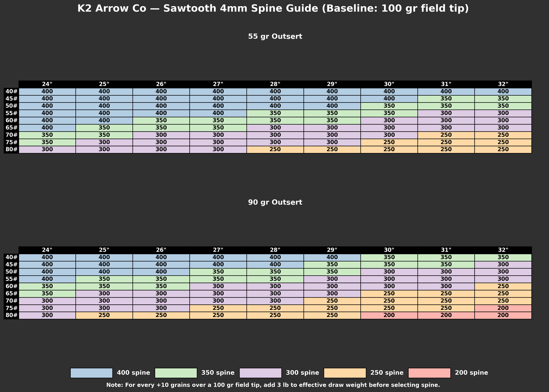549x392 pixels.
Task: Click the 32" column header in the 90 gr table
Action: pos(503,250)
